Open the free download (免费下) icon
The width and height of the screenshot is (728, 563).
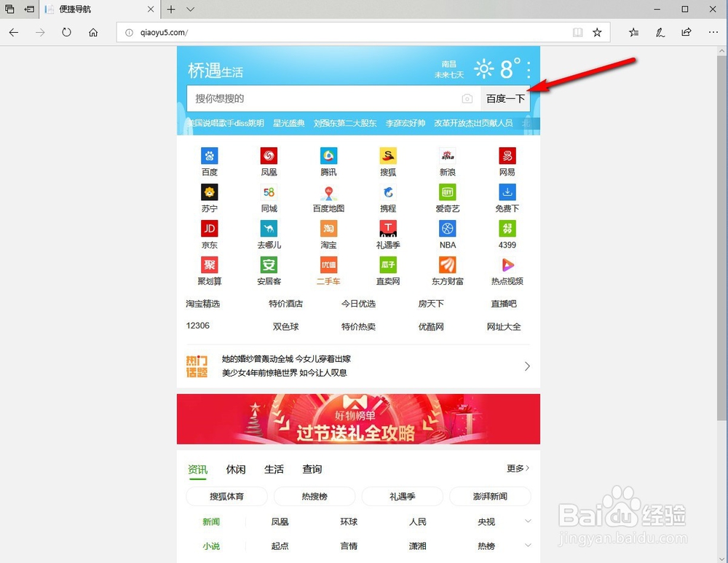coord(507,192)
